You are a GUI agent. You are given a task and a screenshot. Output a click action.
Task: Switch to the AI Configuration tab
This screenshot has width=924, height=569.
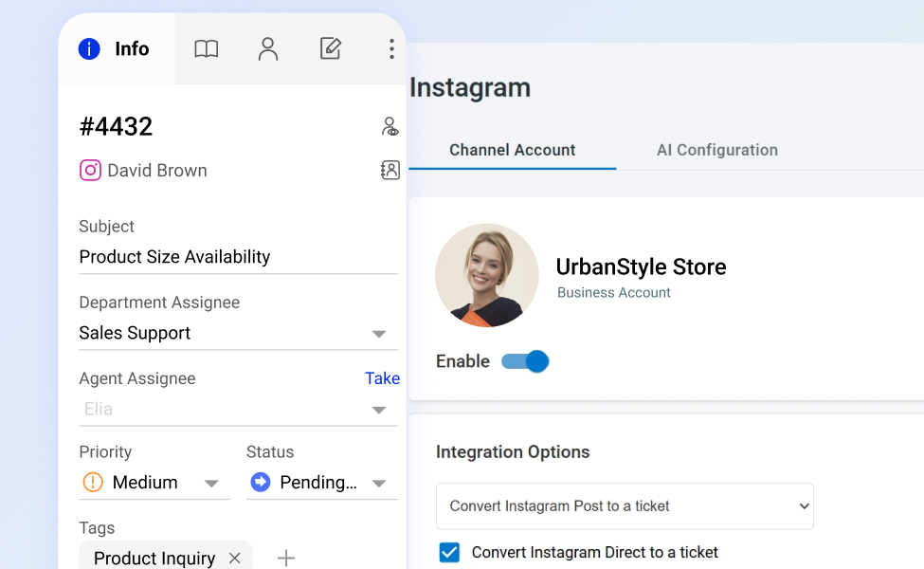[717, 150]
